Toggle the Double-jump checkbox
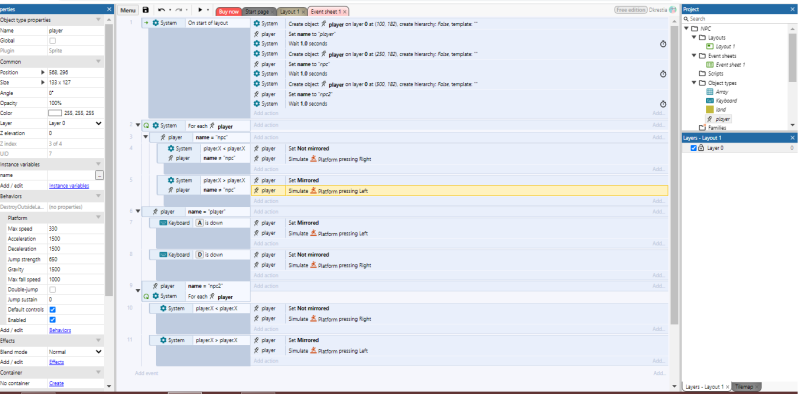800x394 pixels. coord(52,289)
